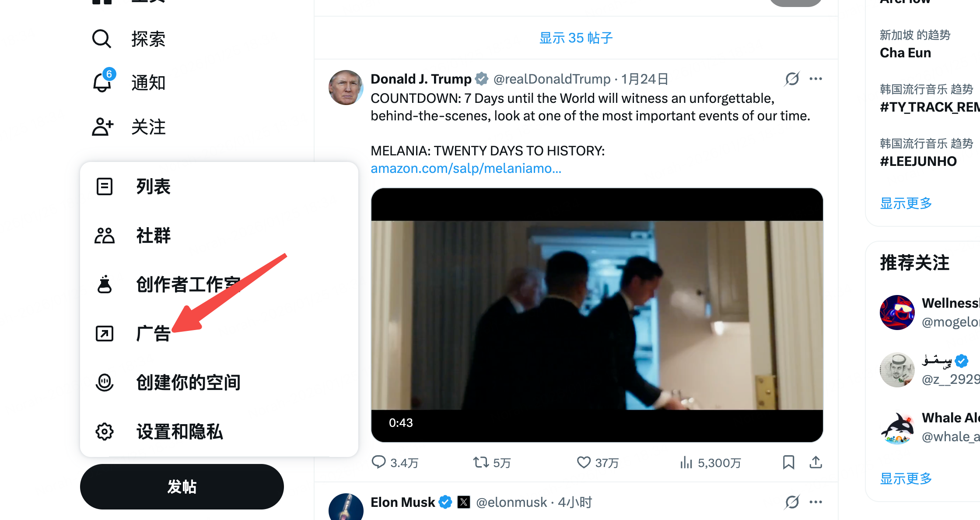Screen dimensions: 980x520
Task: Show the 35 new posts
Action: [576, 38]
